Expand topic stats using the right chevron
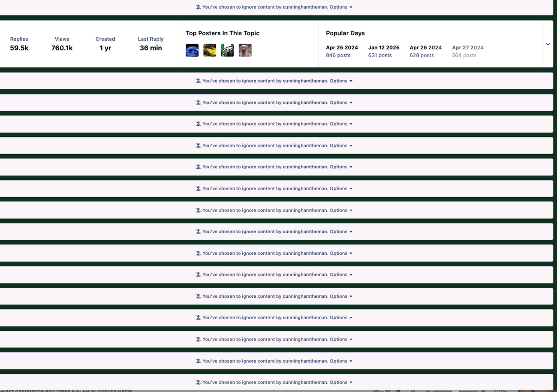The width and height of the screenshot is (557, 392). tap(548, 44)
